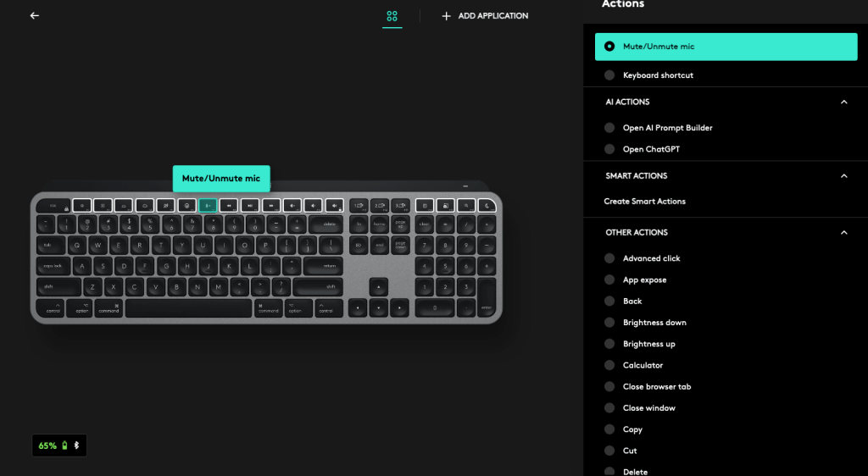Open the all applications grid icon

[x=392, y=16]
